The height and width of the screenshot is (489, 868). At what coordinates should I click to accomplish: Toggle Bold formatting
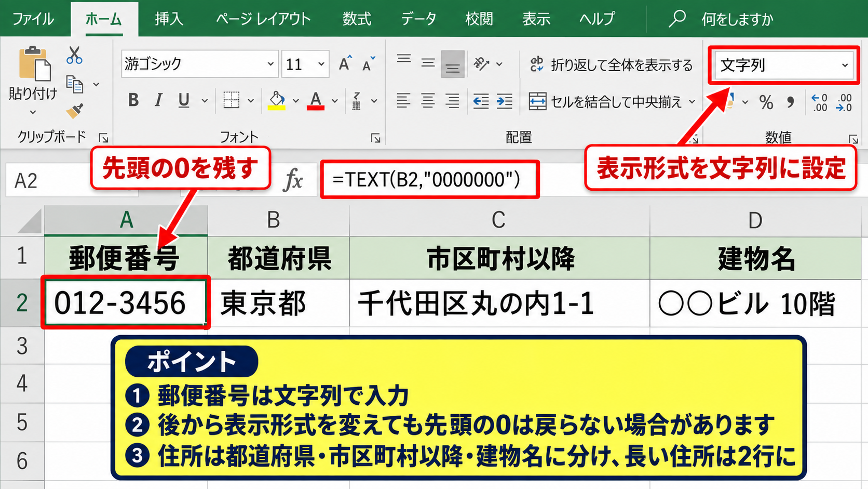coord(133,100)
